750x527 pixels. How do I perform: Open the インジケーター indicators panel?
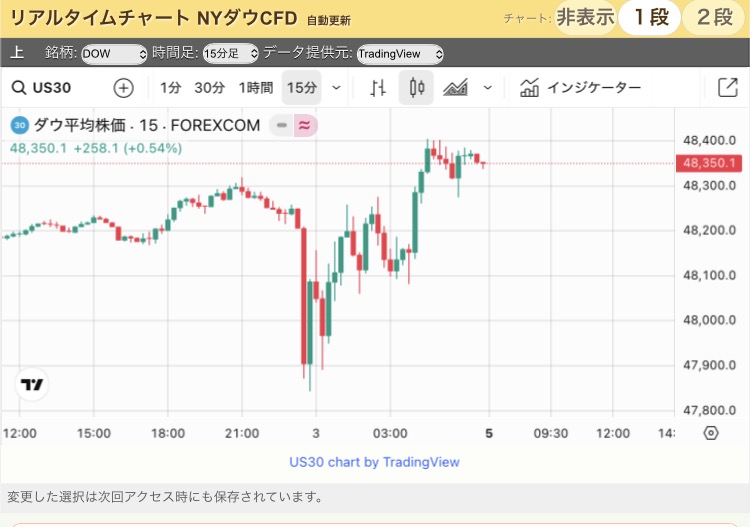click(581, 88)
